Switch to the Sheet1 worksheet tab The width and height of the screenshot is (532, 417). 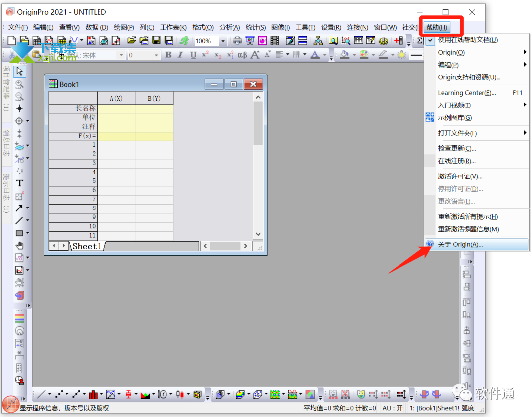tap(87, 246)
